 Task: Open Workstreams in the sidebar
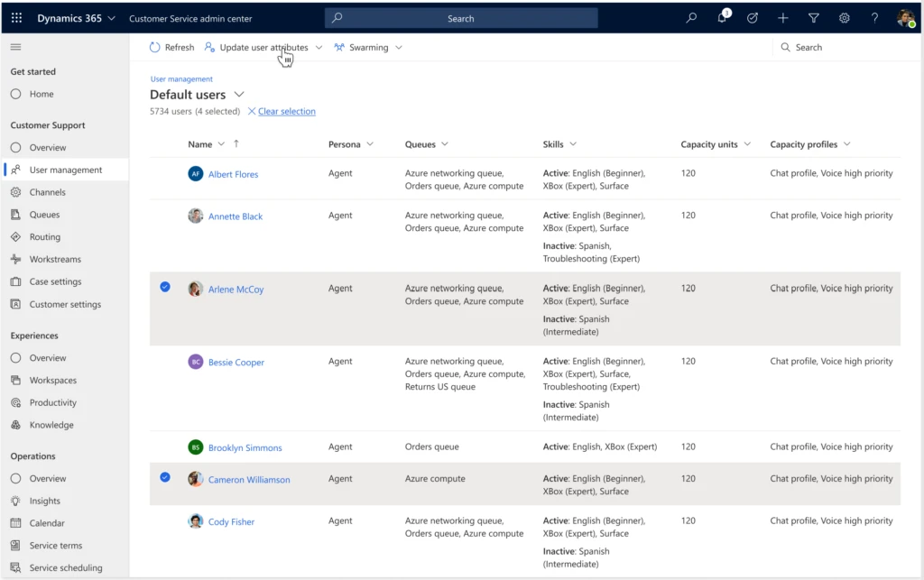[55, 259]
